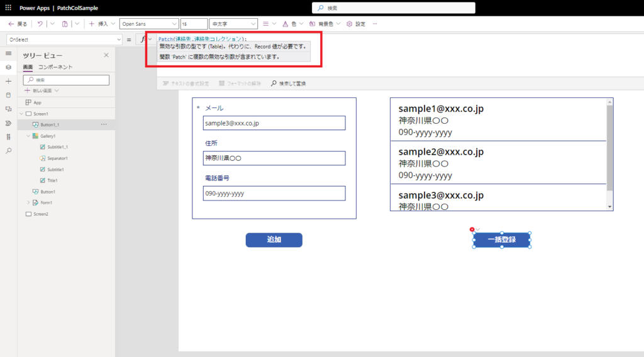Open the paste options dropdown arrow
Image resolution: width=644 pixels, height=357 pixels.
pos(77,24)
